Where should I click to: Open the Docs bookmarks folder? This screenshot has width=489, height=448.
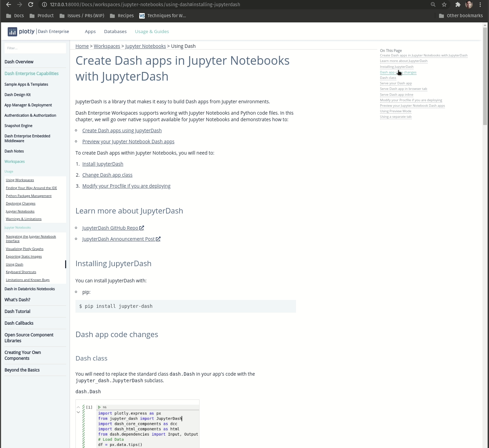tap(15, 15)
